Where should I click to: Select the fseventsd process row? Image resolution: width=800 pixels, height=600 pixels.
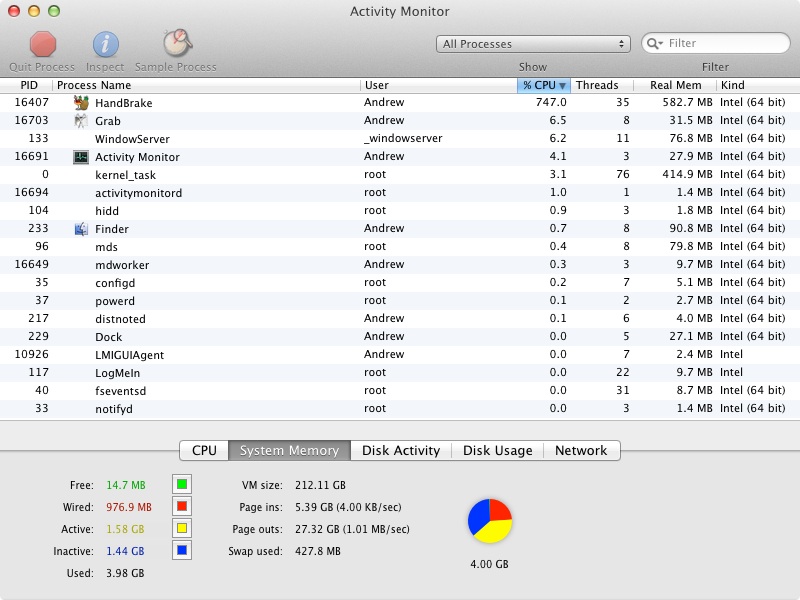(400, 391)
